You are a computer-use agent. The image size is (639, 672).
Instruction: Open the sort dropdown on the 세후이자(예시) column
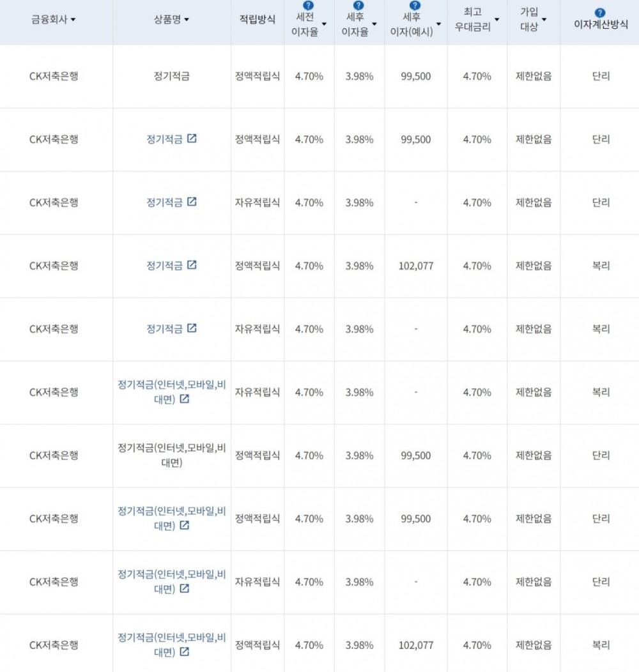point(439,24)
